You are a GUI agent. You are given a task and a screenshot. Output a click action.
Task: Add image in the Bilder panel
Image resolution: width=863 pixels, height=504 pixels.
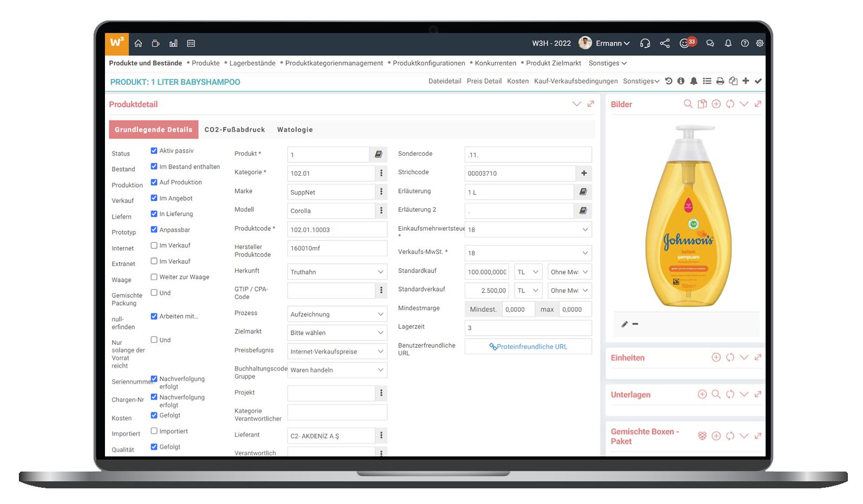pyautogui.click(x=716, y=104)
